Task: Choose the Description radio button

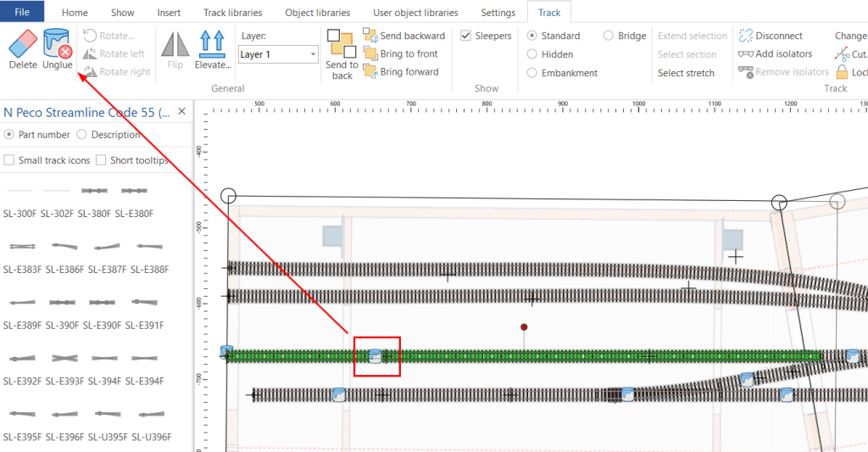Action: (x=82, y=134)
